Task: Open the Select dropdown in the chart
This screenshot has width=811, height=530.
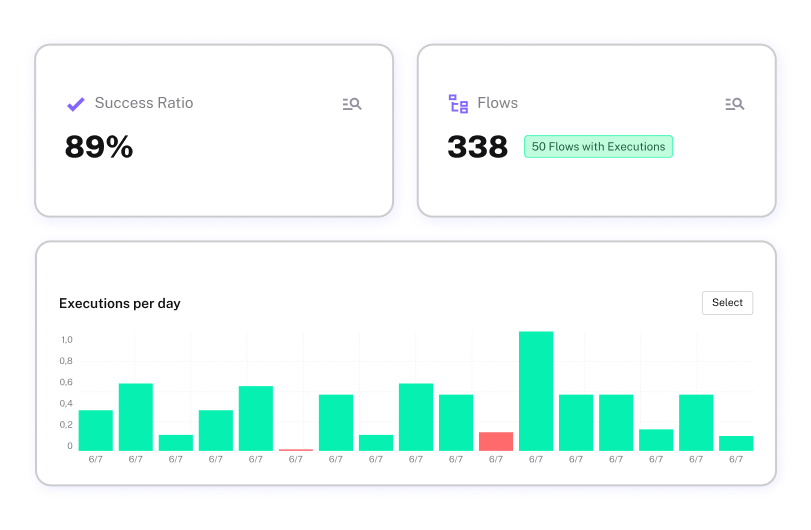Action: tap(727, 303)
